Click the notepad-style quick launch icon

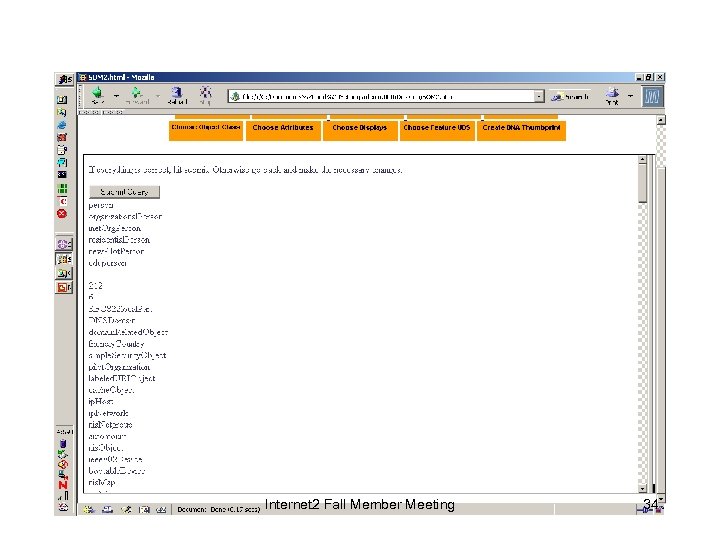[62, 150]
